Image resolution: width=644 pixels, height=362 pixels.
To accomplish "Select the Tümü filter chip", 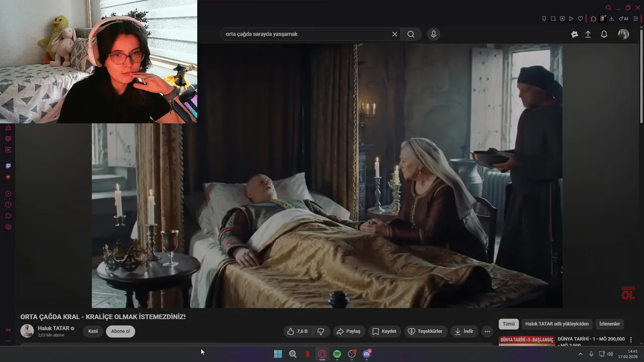I will click(x=509, y=324).
